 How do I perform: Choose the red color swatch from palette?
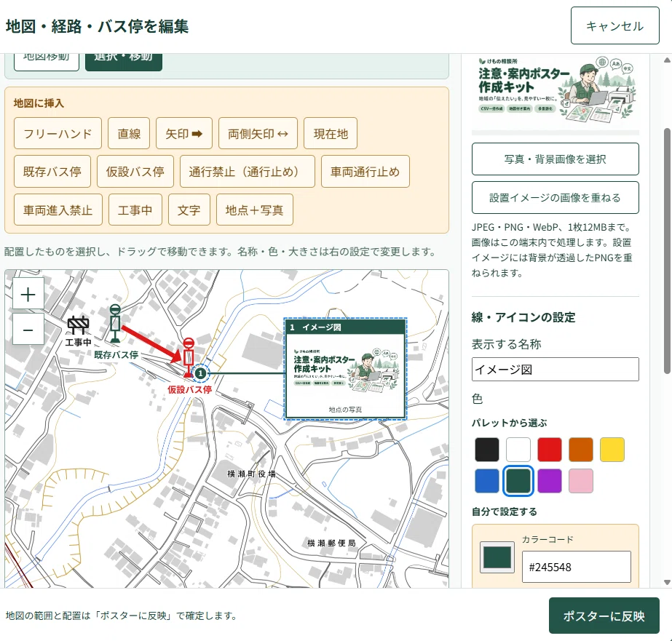point(550,450)
